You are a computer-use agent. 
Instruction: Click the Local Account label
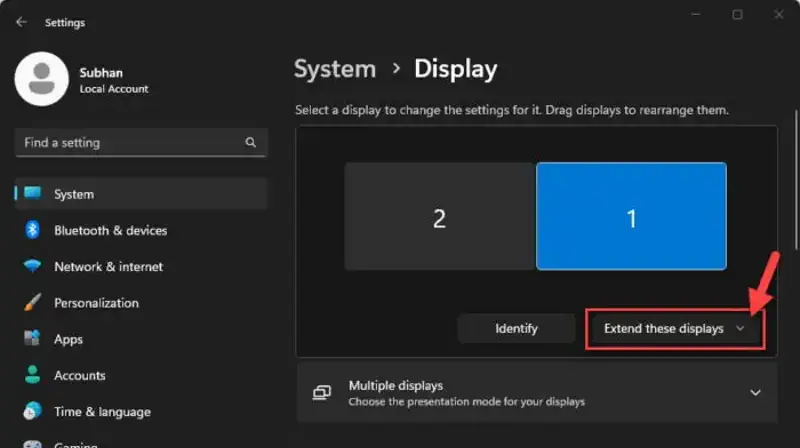[x=114, y=89]
